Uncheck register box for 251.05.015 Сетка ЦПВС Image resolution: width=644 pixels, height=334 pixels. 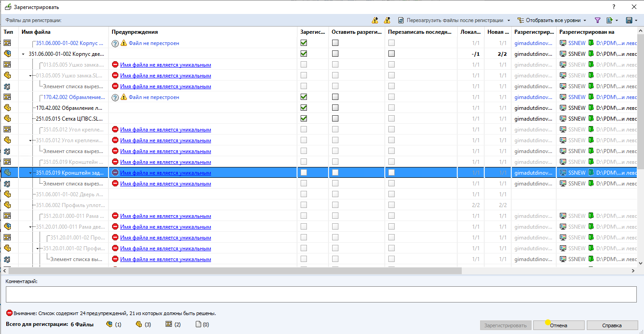[304, 119]
